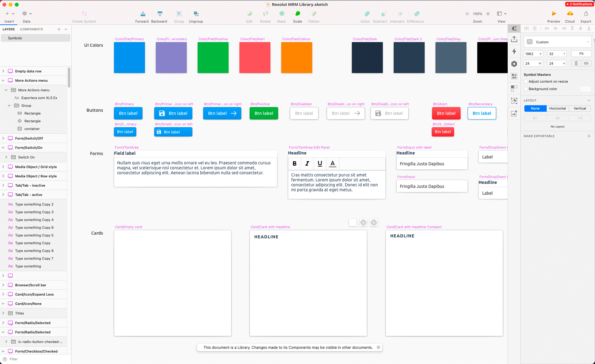Click the Rotate toolbar icon
Image resolution: width=595 pixels, height=364 pixels.
tap(265, 14)
